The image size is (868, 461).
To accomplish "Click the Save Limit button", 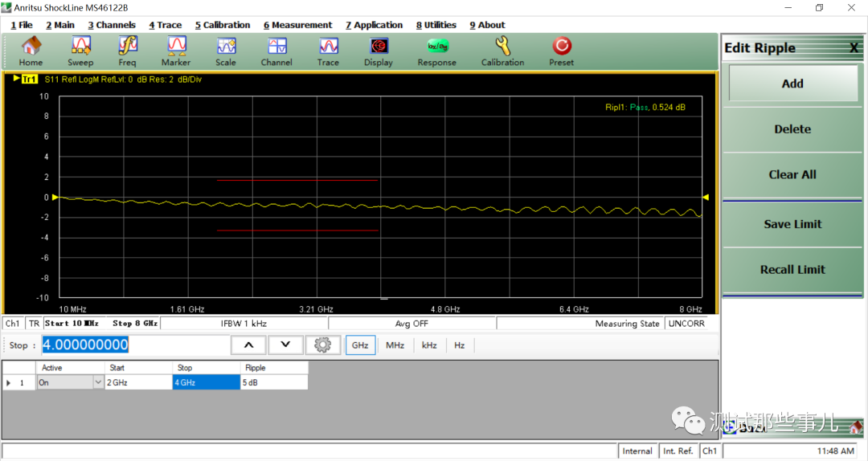I will (x=792, y=224).
